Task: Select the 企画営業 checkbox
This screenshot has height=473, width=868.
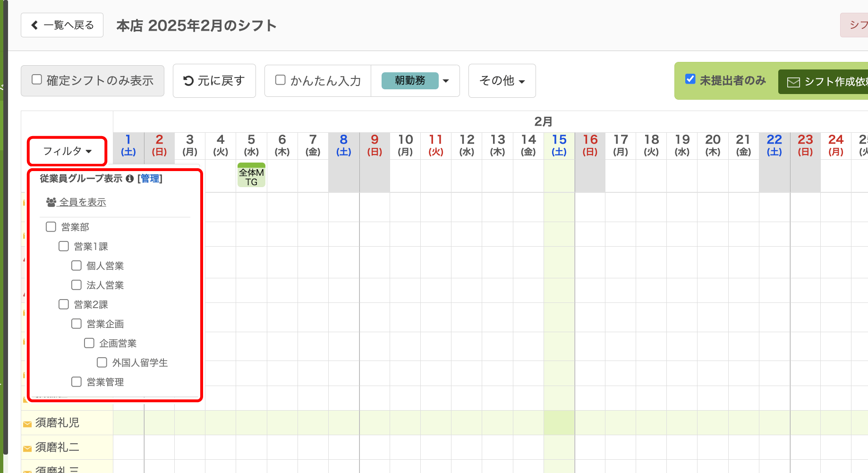Action: pos(89,343)
